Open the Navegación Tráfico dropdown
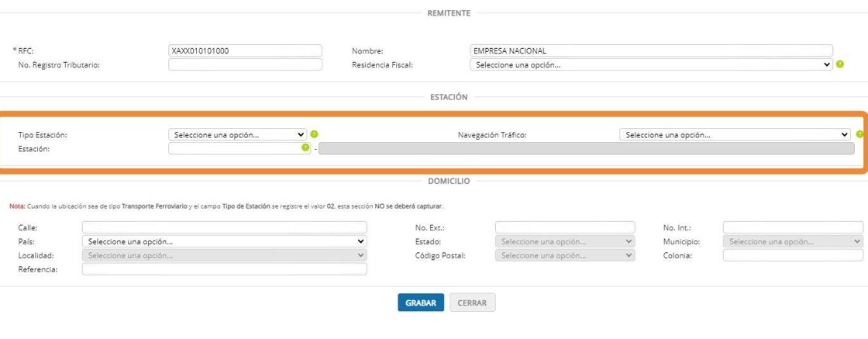The width and height of the screenshot is (868, 339). (735, 134)
